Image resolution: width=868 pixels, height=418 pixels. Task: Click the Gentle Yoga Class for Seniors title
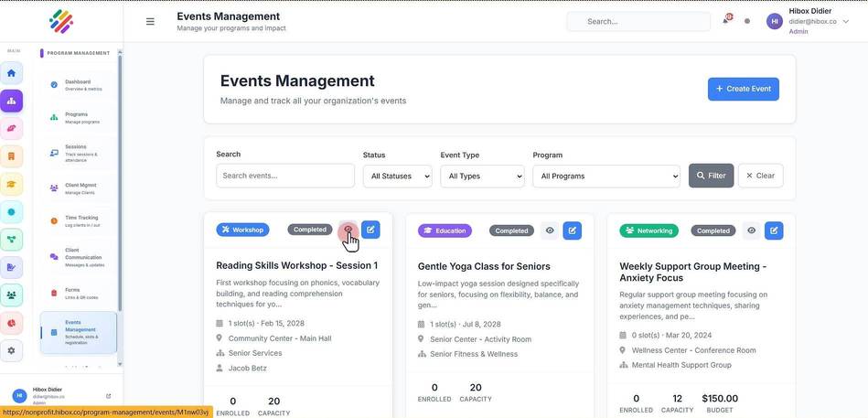click(484, 266)
